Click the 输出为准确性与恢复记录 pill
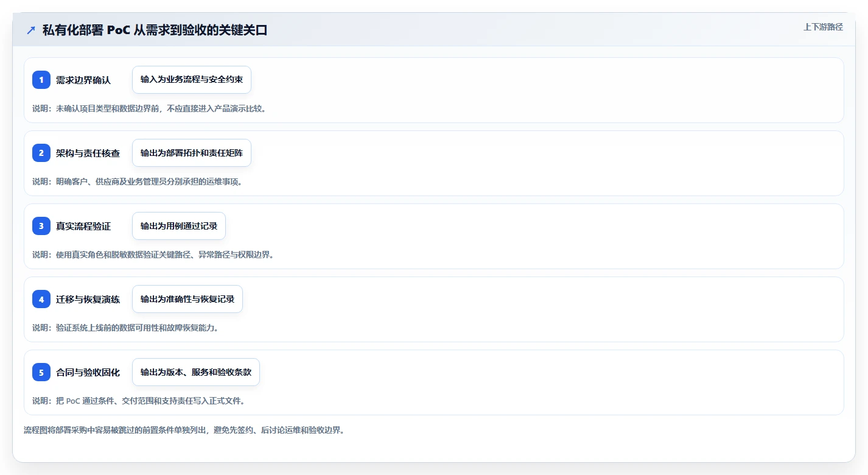The width and height of the screenshot is (868, 475). [x=187, y=299]
